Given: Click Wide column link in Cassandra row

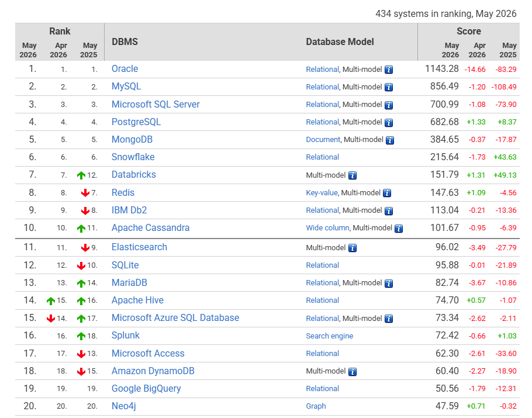Looking at the screenshot, I should [328, 228].
